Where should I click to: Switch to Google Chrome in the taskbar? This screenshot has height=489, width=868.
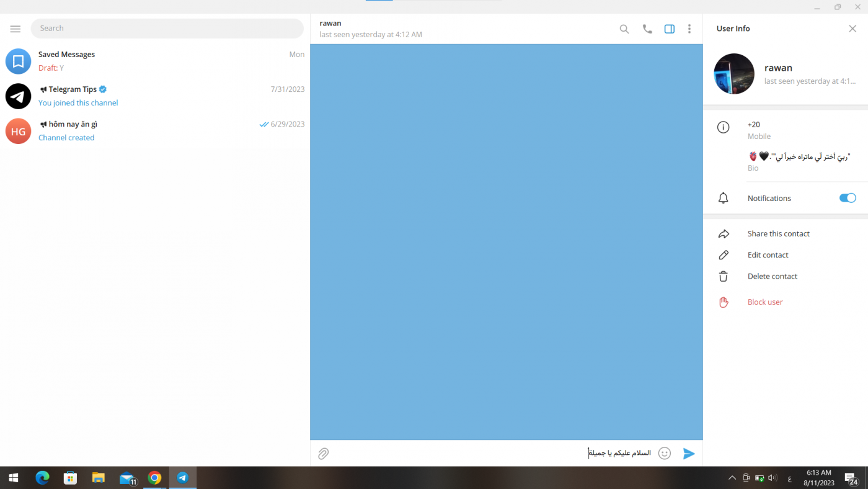pyautogui.click(x=155, y=478)
